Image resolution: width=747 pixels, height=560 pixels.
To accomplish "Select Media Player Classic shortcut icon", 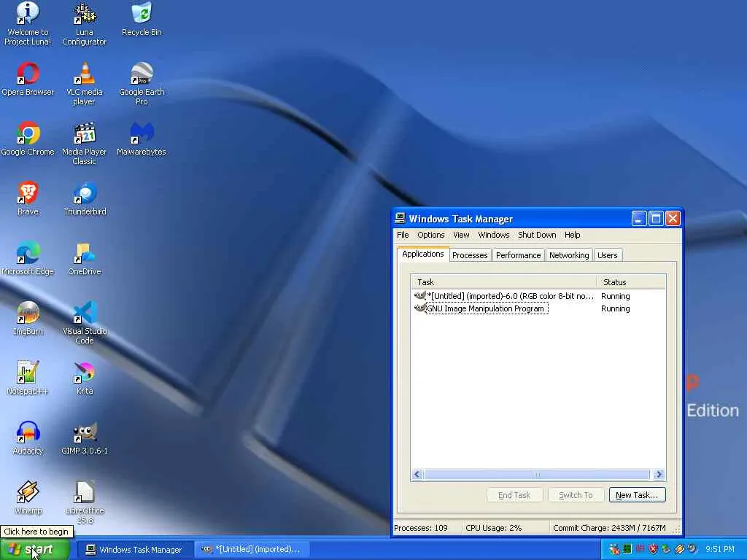I will tap(85, 144).
